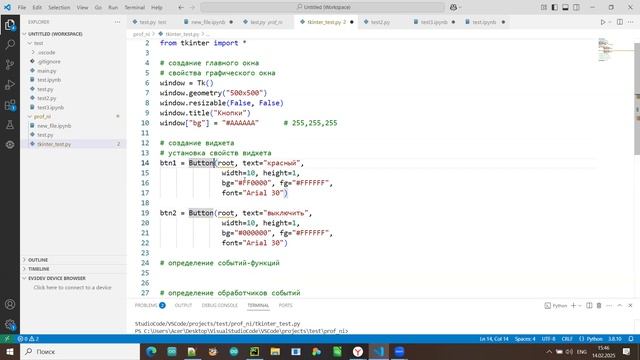
Task: Open the editor More Actions ellipsis
Action: pos(631,22)
